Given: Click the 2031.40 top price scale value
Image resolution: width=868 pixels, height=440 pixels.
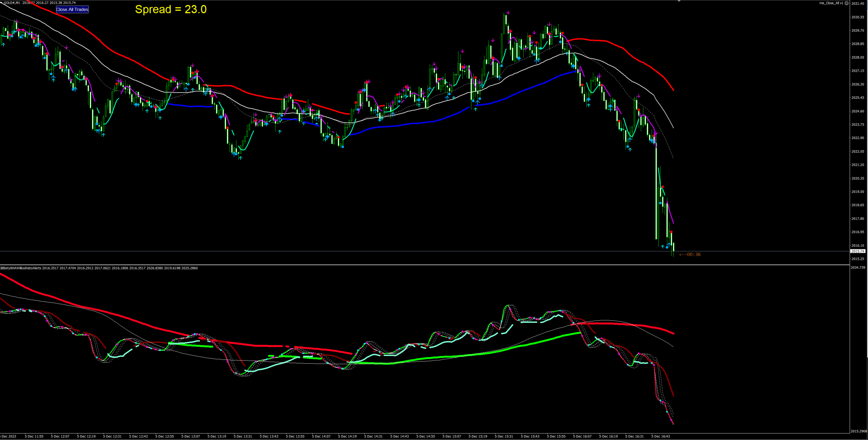Looking at the screenshot, I should [x=857, y=3].
